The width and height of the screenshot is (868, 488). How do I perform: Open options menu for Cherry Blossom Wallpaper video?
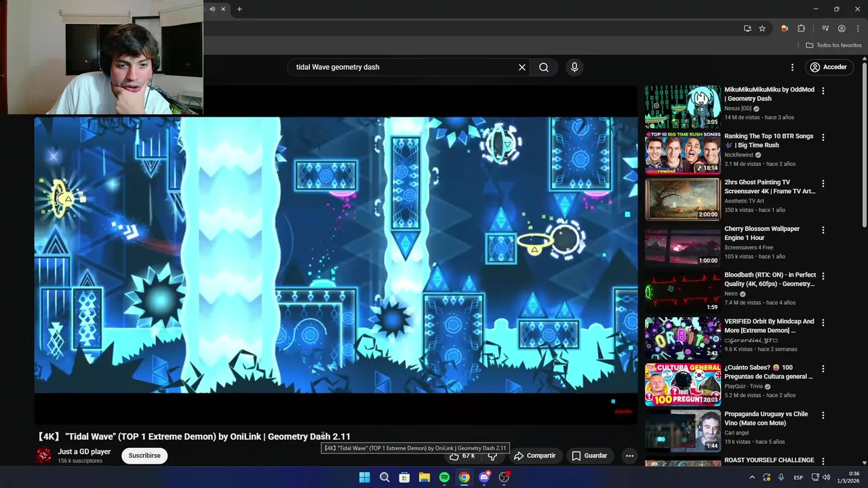pyautogui.click(x=823, y=230)
